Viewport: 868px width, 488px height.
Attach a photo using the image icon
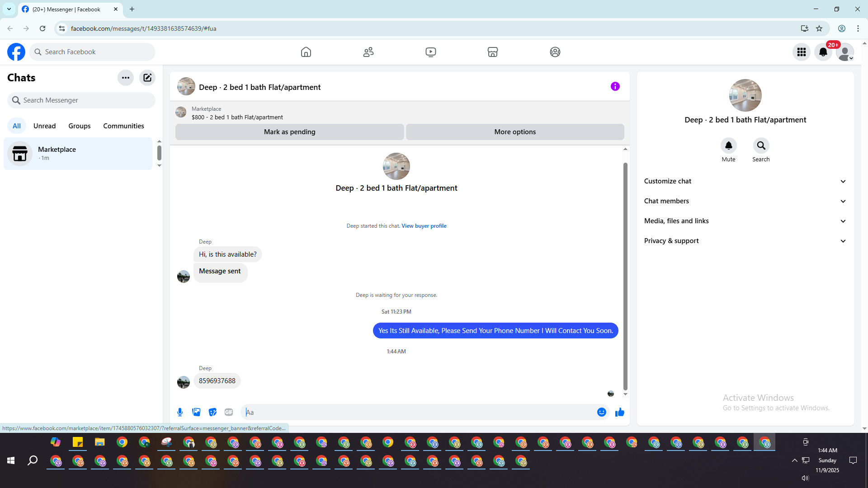pyautogui.click(x=196, y=412)
